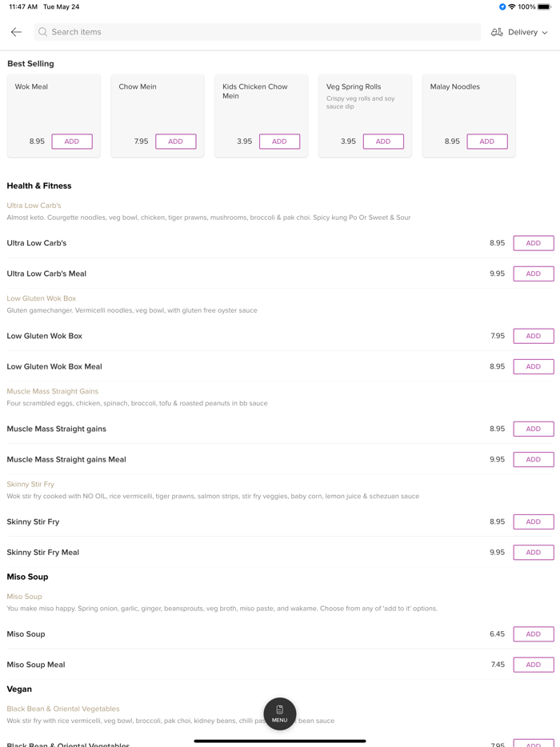Viewport: 560px width, 747px height.
Task: Expand the Delivery options chevron
Action: tap(545, 33)
